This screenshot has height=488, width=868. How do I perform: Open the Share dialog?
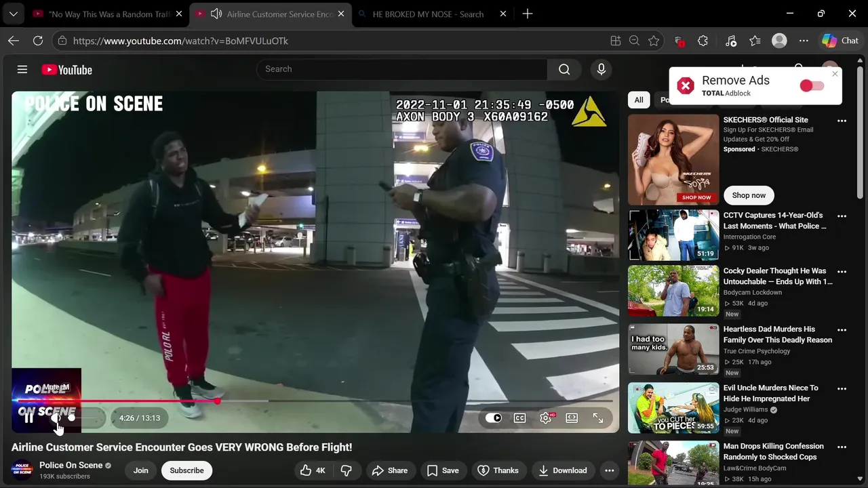pos(389,470)
